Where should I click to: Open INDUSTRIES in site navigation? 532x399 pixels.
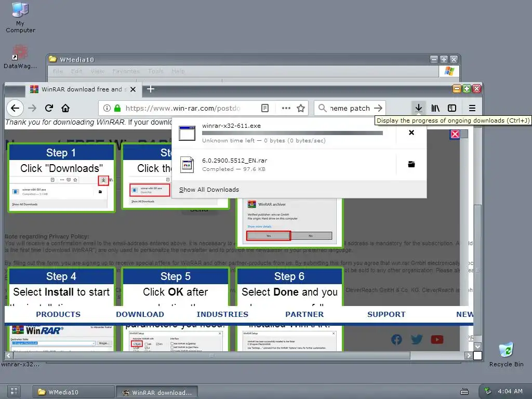point(222,314)
